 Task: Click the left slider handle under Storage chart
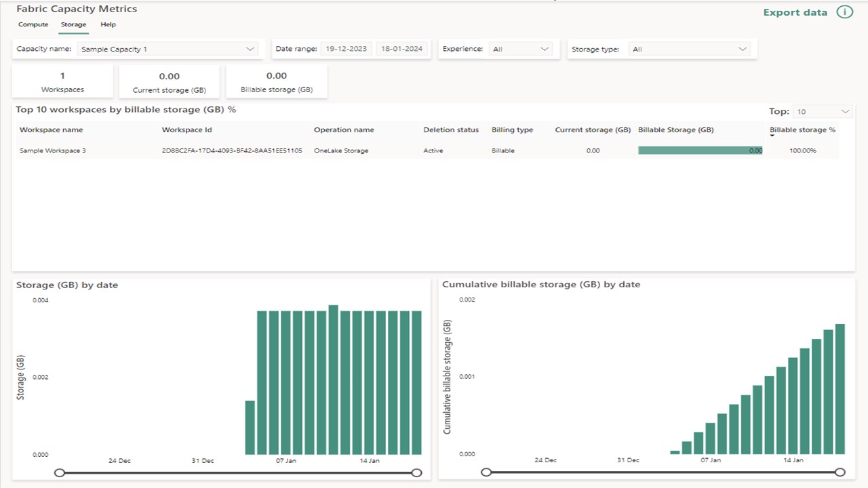(60, 472)
